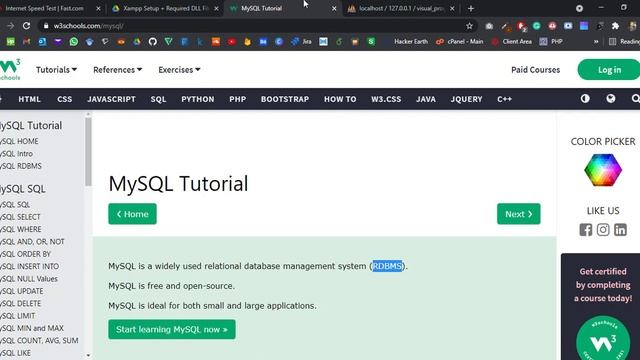The height and width of the screenshot is (360, 640).
Task: Open the Paid Courses link
Action: pos(535,70)
